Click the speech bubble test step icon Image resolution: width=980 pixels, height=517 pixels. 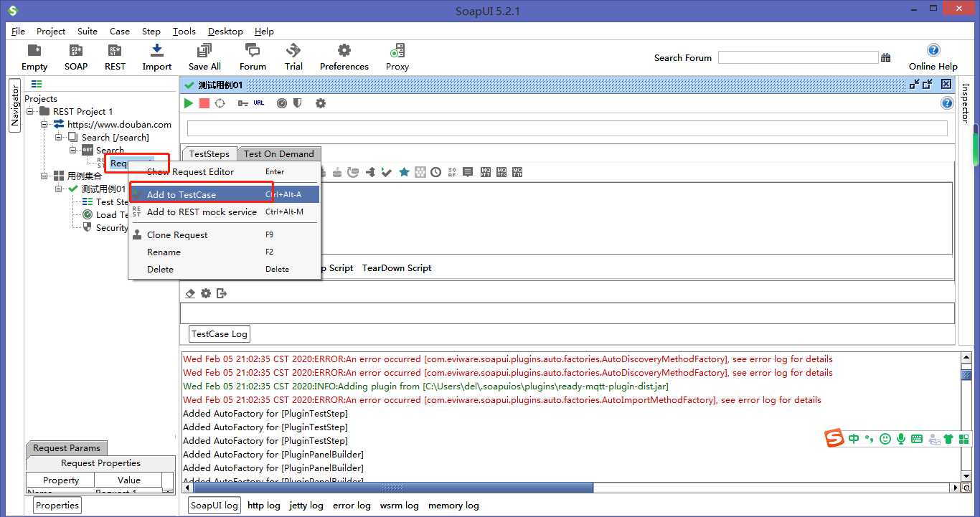tap(468, 172)
